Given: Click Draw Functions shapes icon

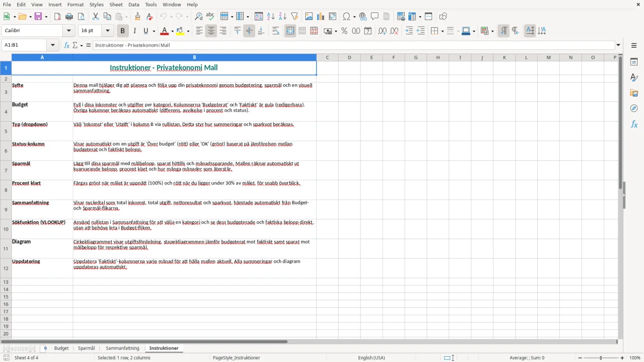Looking at the screenshot, I should pyautogui.click(x=443, y=17).
